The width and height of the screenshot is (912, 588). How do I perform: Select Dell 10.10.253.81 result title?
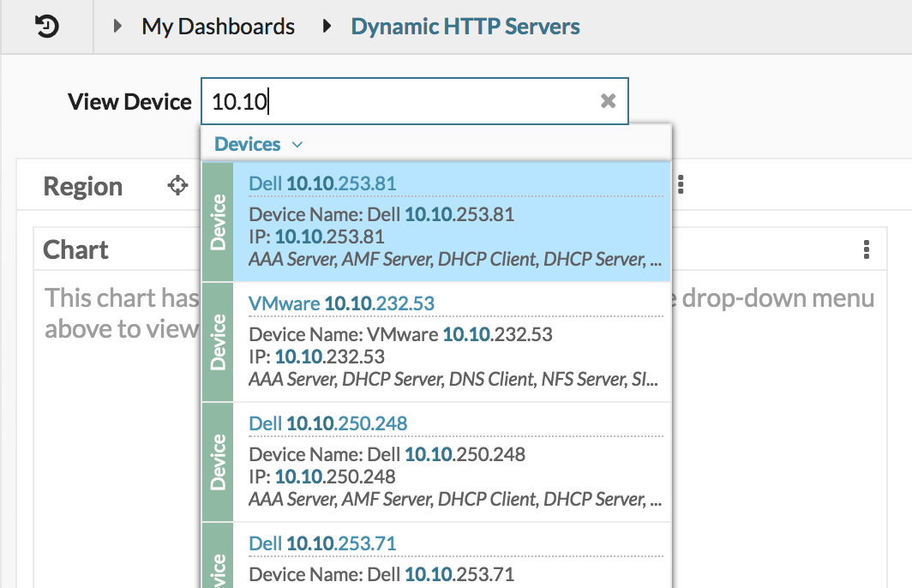pos(322,183)
